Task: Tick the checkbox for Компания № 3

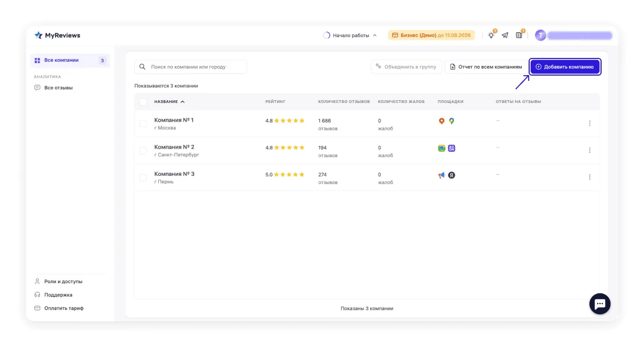Action: click(x=143, y=177)
